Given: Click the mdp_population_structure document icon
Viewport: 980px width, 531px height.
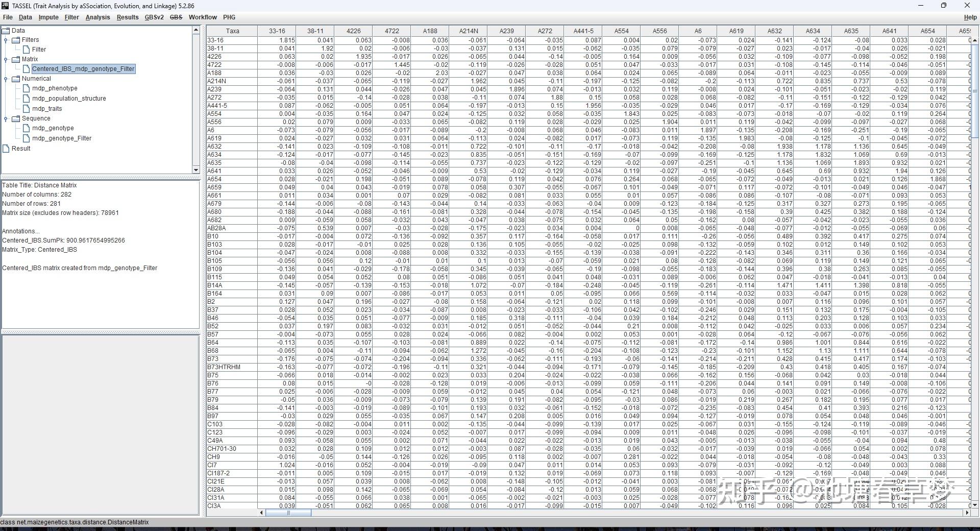Looking at the screenshot, I should [x=26, y=99].
